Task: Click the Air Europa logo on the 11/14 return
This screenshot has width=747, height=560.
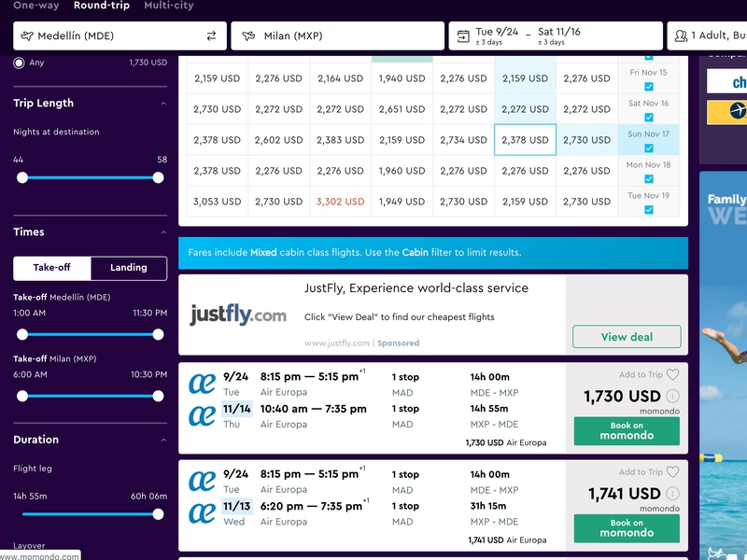Action: click(x=202, y=415)
